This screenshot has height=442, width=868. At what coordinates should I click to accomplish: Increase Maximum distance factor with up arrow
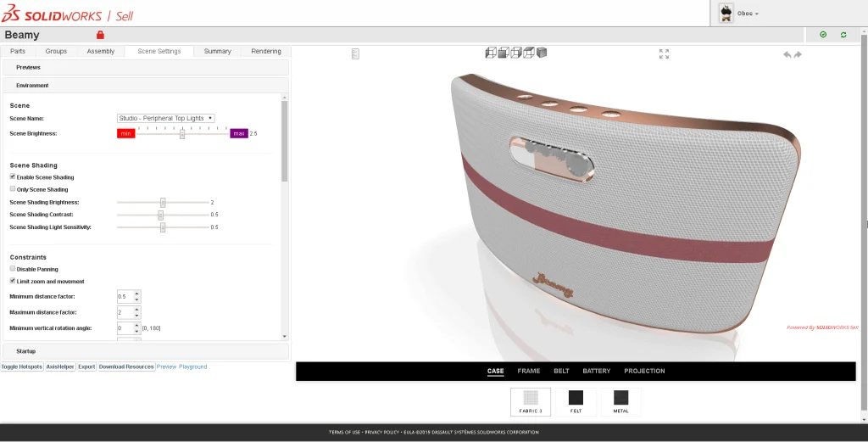[136, 309]
